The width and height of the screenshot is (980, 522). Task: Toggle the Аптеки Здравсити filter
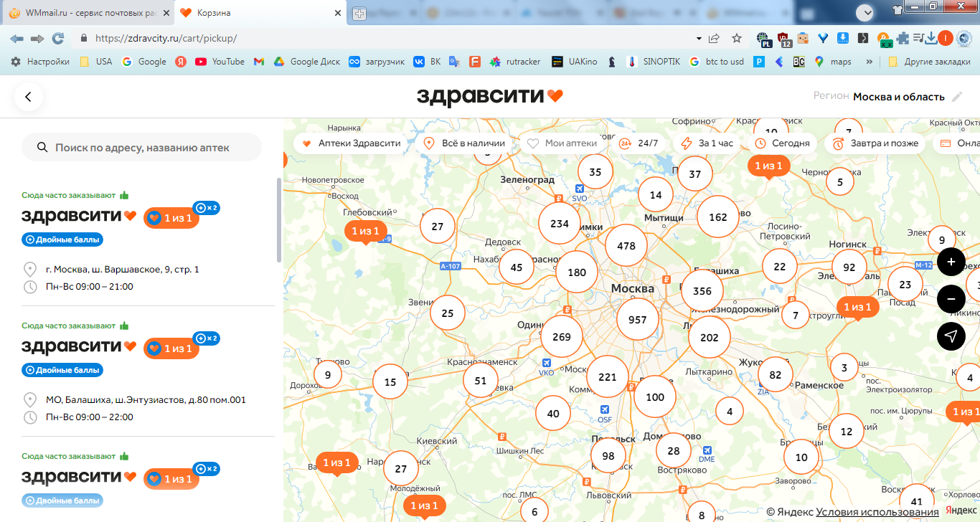coord(351,143)
